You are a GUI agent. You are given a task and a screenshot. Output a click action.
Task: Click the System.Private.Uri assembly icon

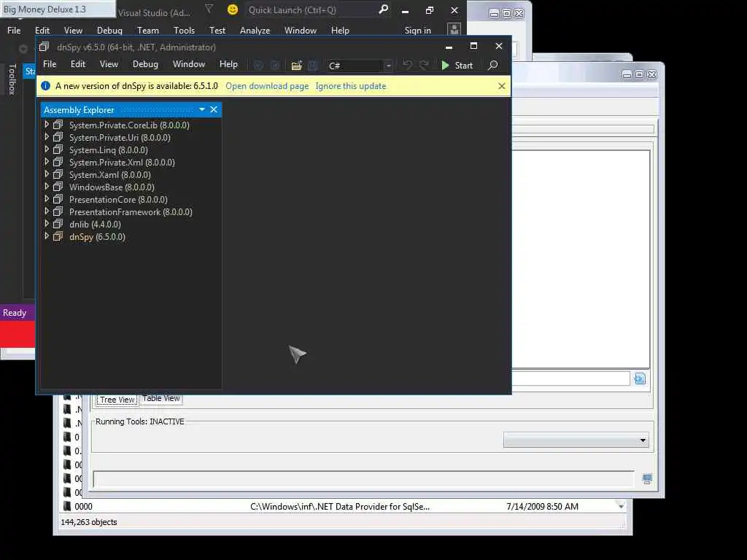click(x=58, y=137)
